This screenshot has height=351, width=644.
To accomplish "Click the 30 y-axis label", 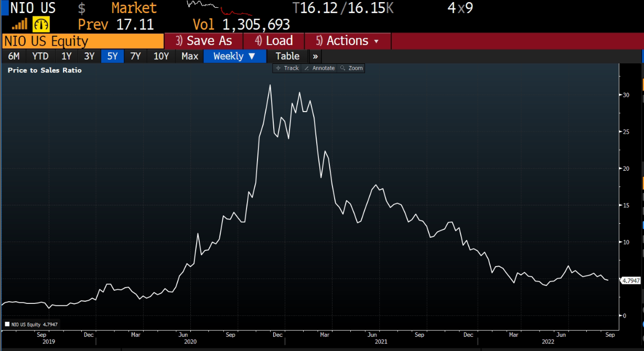I will pos(626,95).
